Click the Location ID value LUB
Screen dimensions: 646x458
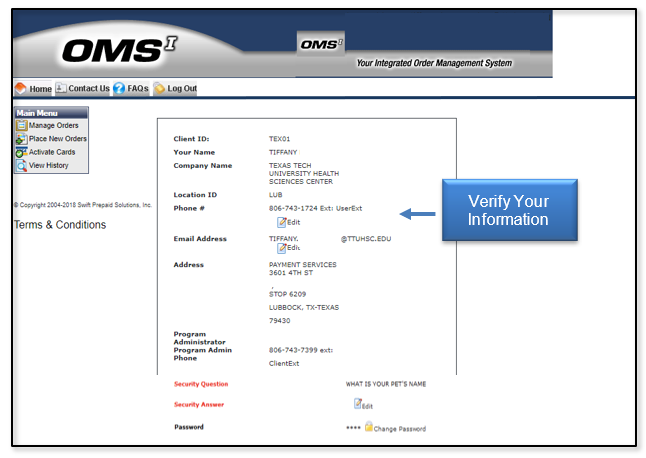276,195
